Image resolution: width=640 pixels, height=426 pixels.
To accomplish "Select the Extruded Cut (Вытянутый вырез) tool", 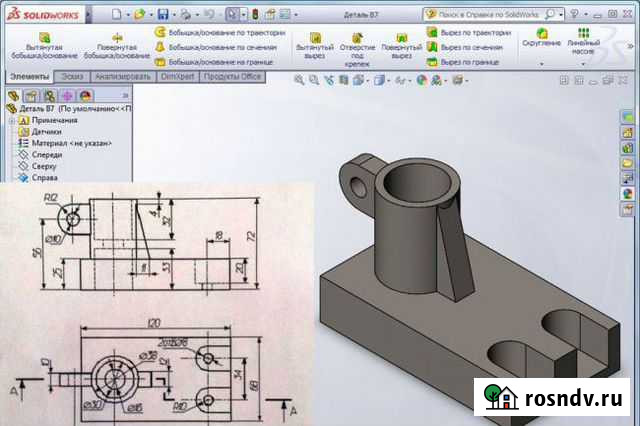I will (x=315, y=46).
